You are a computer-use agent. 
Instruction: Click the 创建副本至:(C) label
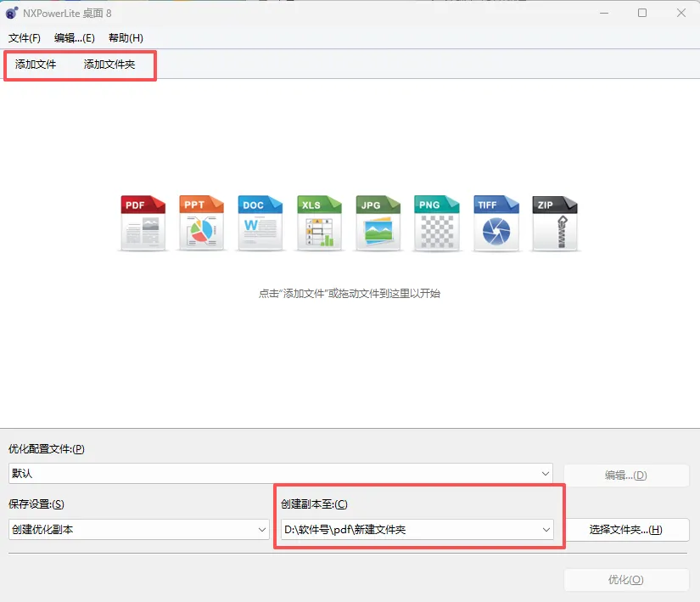click(314, 504)
